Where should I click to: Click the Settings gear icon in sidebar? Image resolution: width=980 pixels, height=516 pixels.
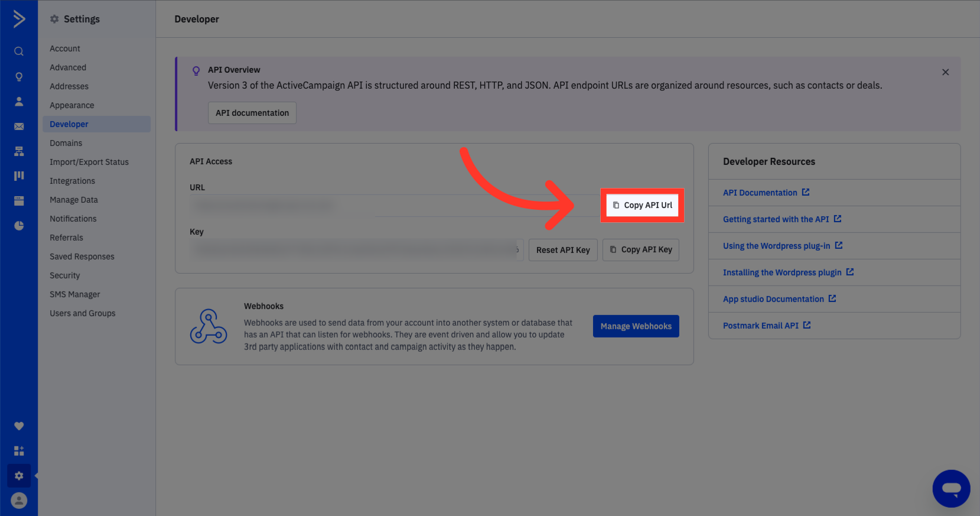pos(19,476)
